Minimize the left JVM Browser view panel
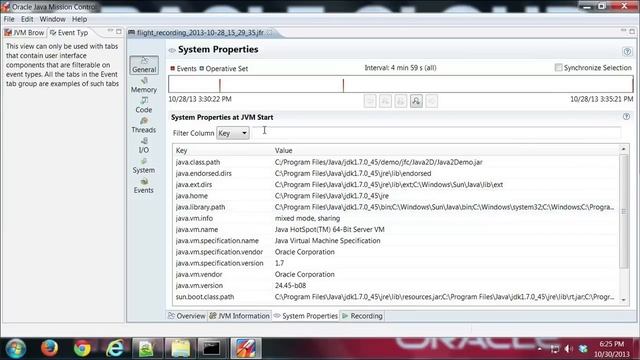The height and width of the screenshot is (360, 640). (110, 31)
